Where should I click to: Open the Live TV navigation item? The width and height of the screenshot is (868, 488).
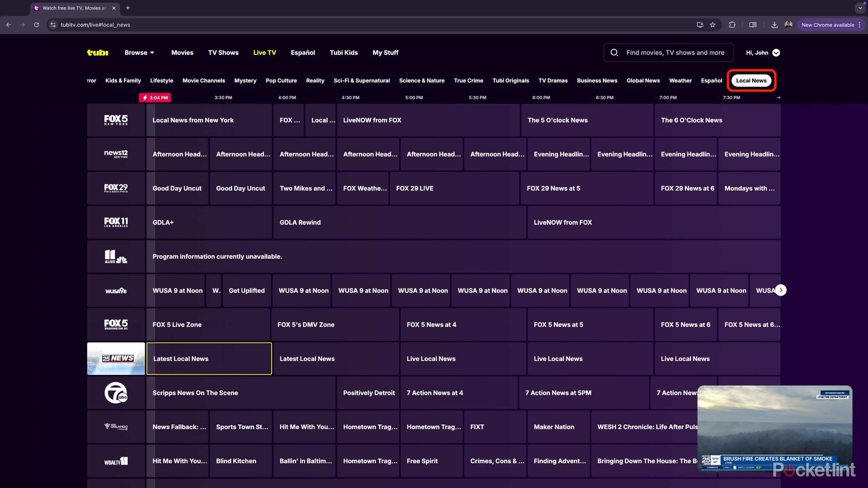point(265,53)
